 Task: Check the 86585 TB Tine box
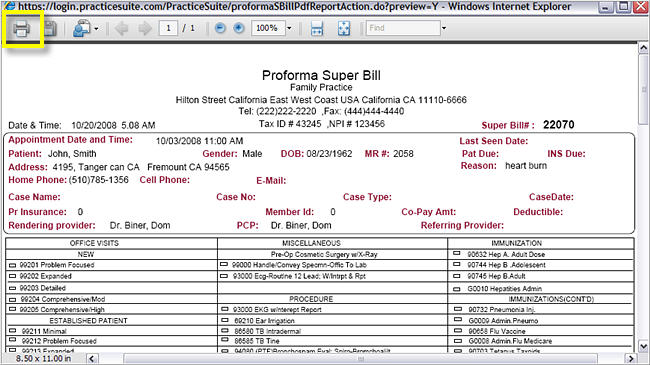pos(225,340)
